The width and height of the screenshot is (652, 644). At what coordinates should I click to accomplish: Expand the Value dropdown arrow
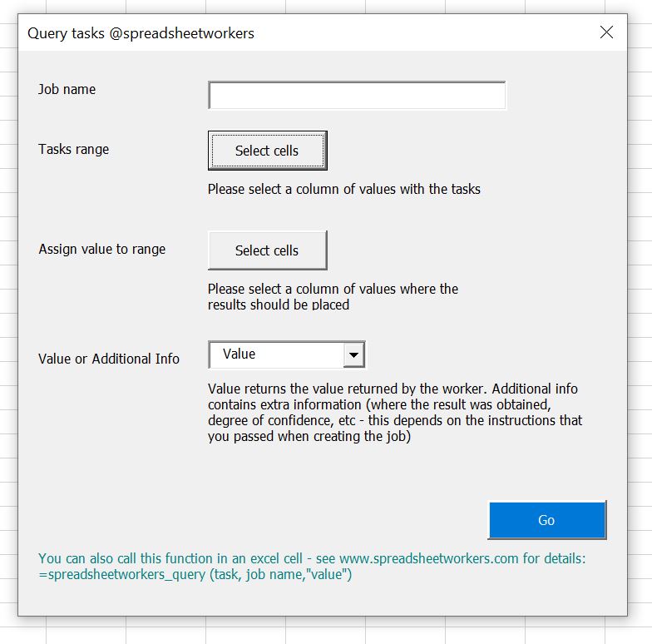pyautogui.click(x=354, y=355)
